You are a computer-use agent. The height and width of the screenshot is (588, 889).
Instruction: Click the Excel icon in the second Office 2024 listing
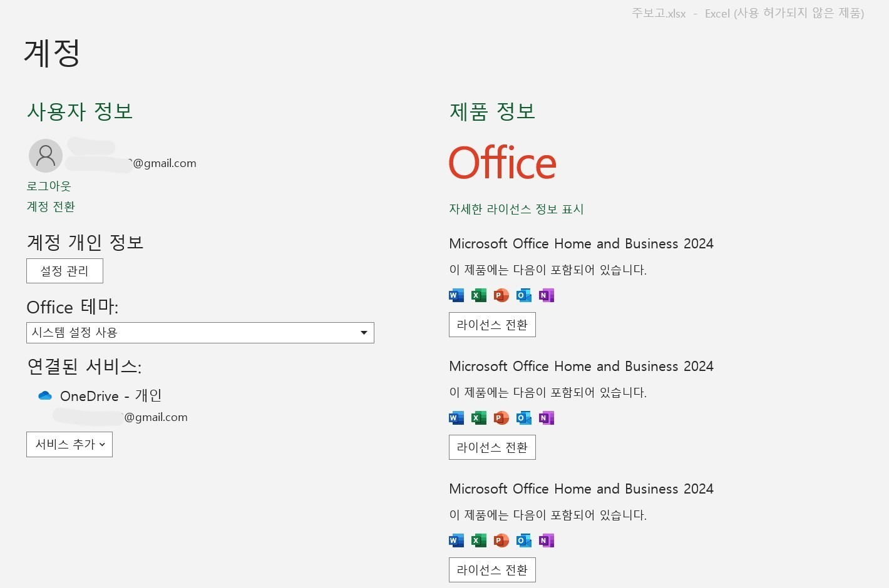(479, 418)
